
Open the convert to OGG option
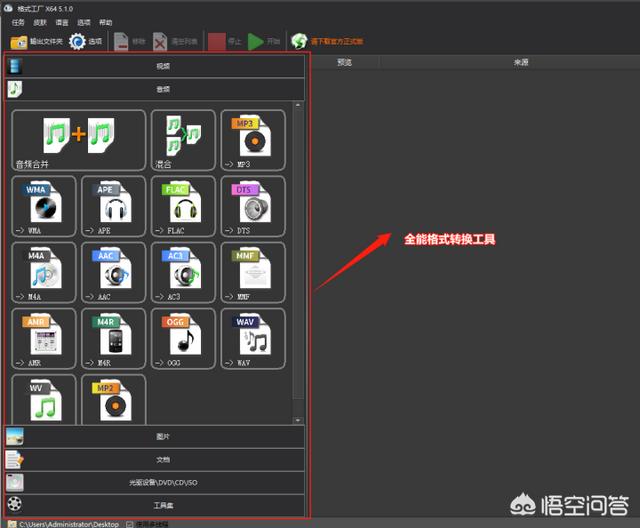pyautogui.click(x=182, y=340)
